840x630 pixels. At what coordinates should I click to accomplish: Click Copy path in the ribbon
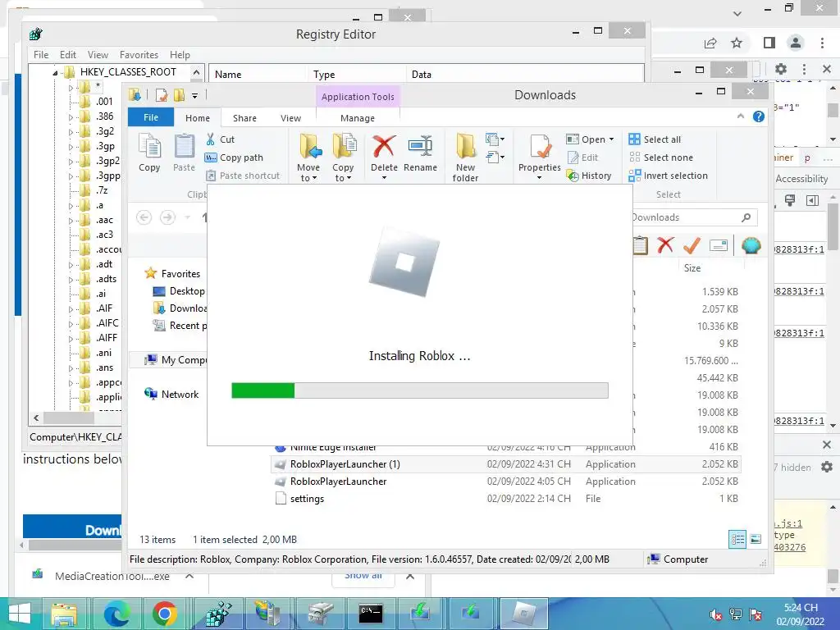(x=234, y=157)
